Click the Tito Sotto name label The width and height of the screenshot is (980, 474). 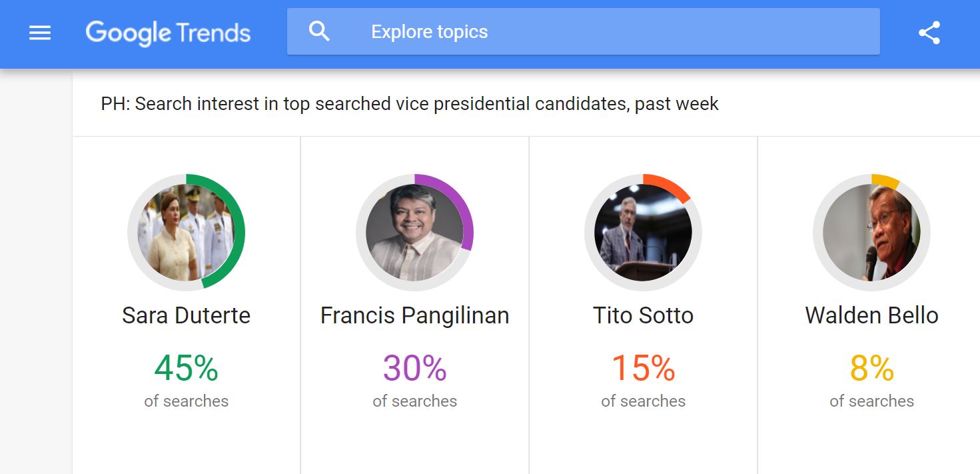tap(643, 315)
